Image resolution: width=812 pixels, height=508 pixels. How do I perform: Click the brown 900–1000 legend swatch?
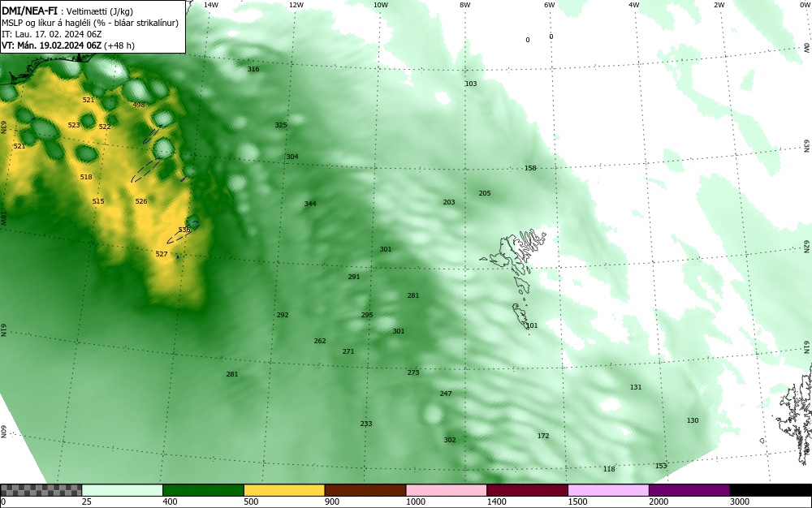pyautogui.click(x=365, y=490)
